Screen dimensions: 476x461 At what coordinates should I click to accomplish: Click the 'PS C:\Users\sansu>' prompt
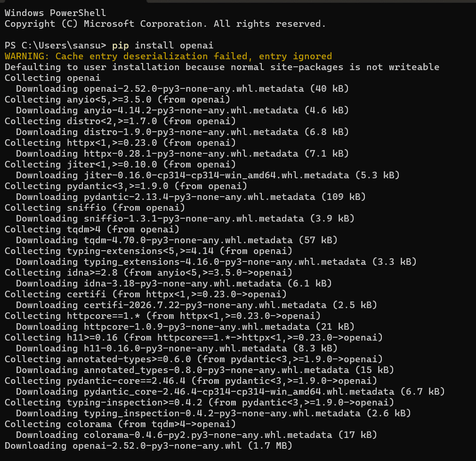(x=55, y=46)
